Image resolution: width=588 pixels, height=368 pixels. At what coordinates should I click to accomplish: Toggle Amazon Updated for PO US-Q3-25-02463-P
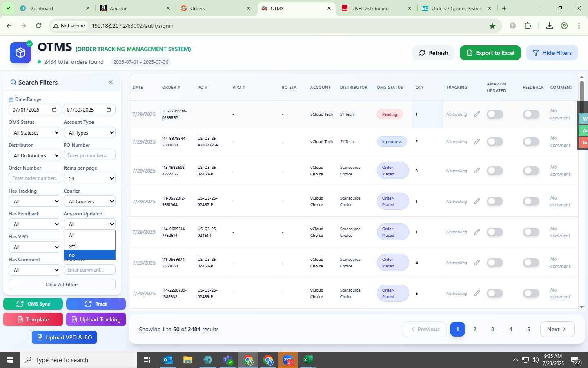click(x=495, y=171)
